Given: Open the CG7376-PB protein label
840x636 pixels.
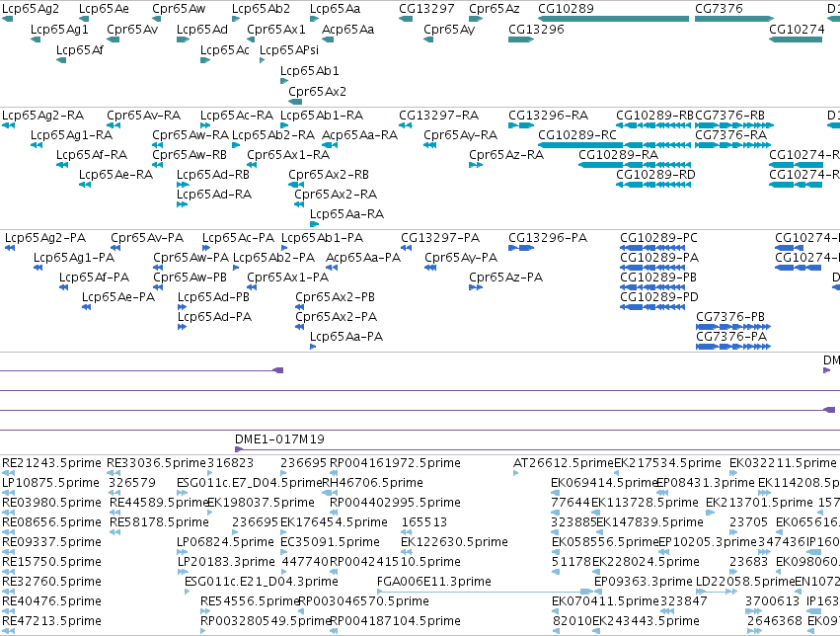Looking at the screenshot, I should [730, 317].
